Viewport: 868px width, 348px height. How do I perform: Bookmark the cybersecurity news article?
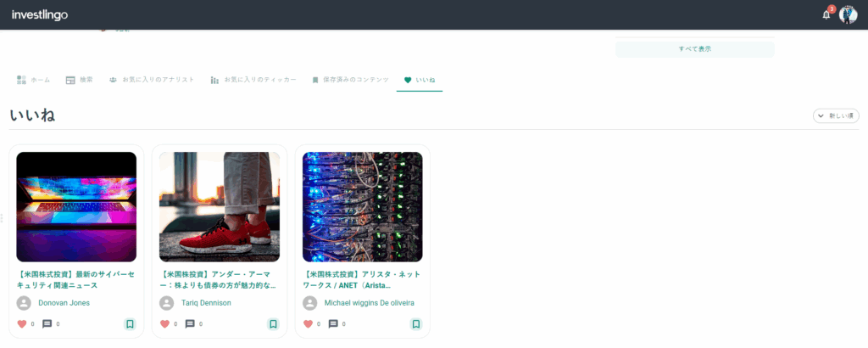[x=130, y=323]
